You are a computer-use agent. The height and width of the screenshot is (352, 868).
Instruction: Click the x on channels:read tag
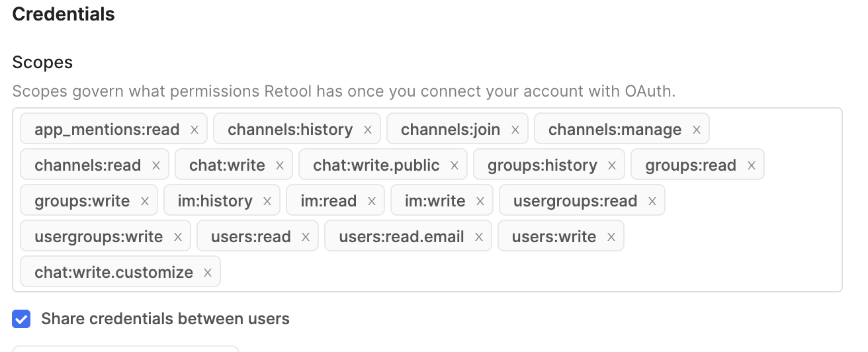click(x=156, y=165)
